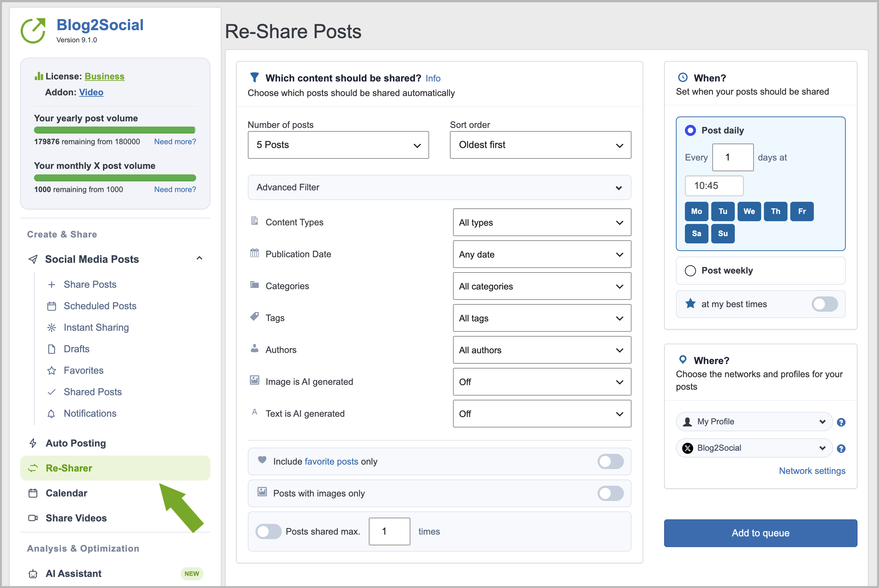Click the Publication Date calendar icon
Viewport: 879px width, 588px height.
coord(254,253)
